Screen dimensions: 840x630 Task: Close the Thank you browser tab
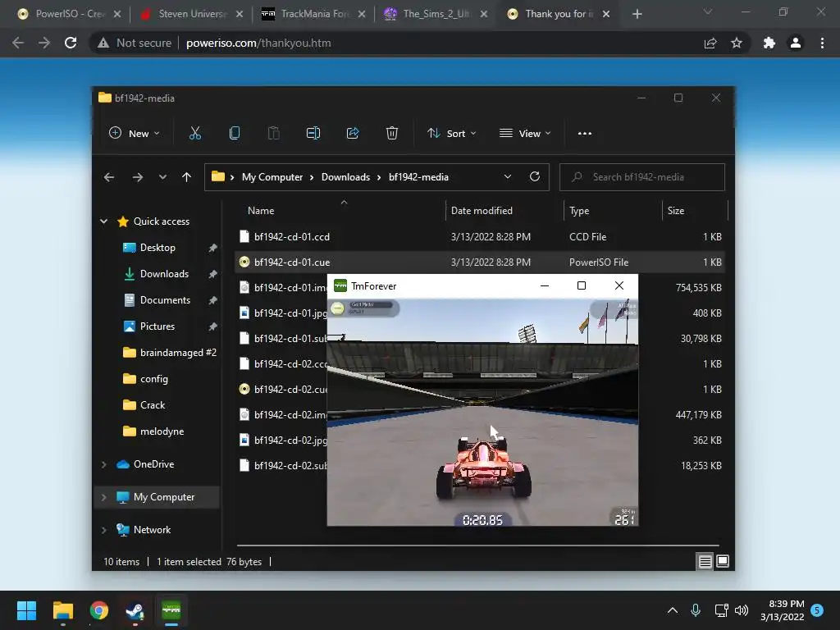point(606,14)
